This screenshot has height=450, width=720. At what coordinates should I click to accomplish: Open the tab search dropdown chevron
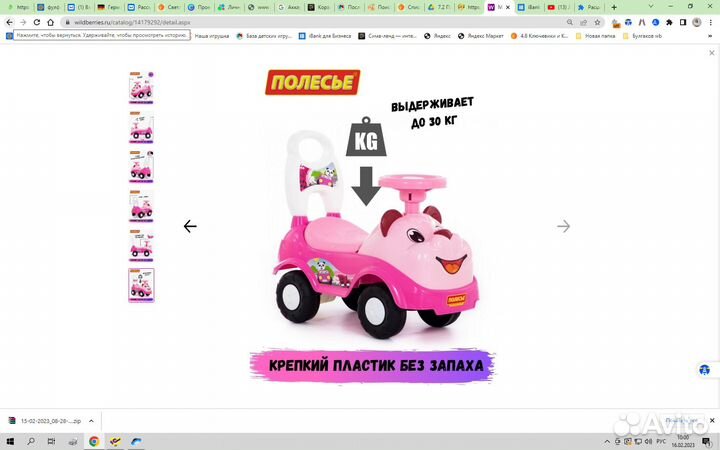pos(651,6)
